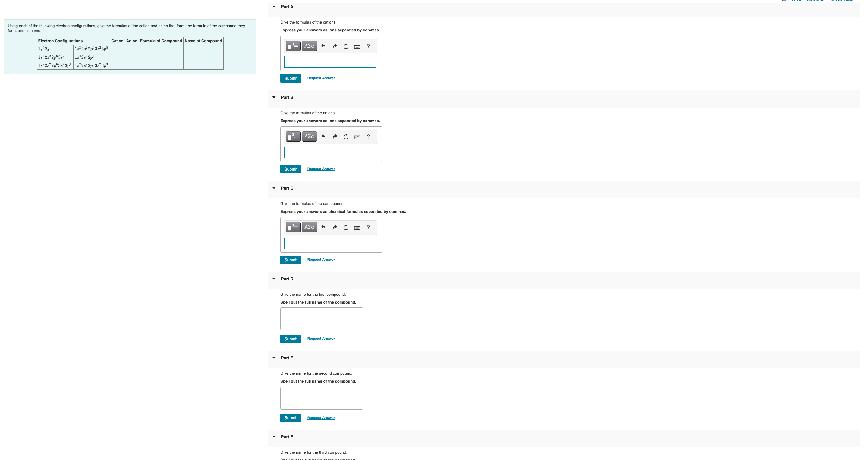Submit the Part A answer
Image resolution: width=868 pixels, height=460 pixels.
point(291,78)
